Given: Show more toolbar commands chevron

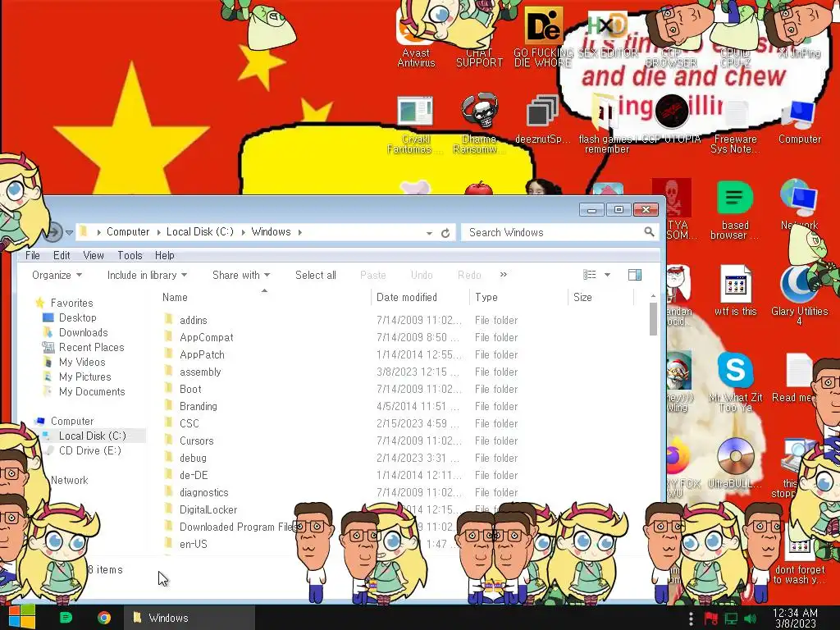Looking at the screenshot, I should pos(503,274).
